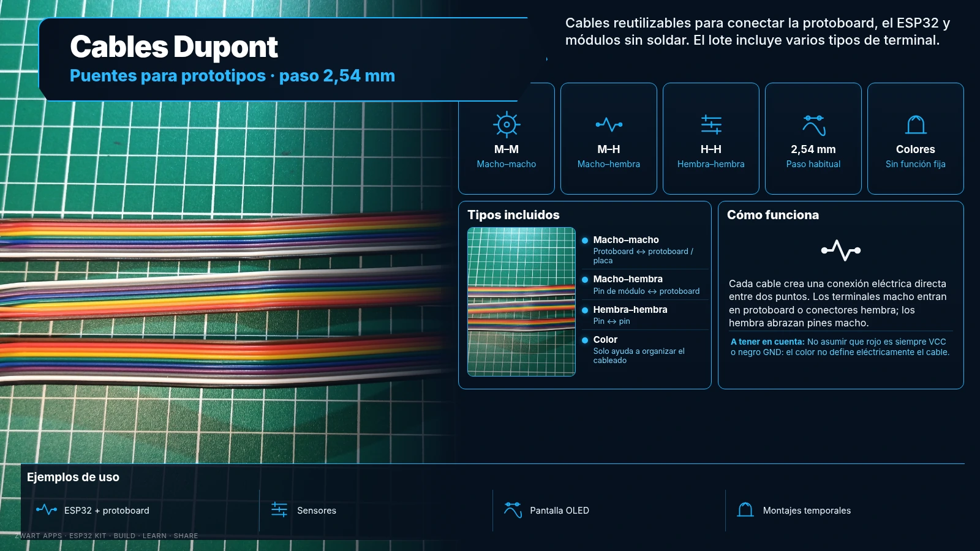Viewport: 980px width, 551px height.
Task: Click the Ejemplos de uso heading
Action: [x=73, y=477]
